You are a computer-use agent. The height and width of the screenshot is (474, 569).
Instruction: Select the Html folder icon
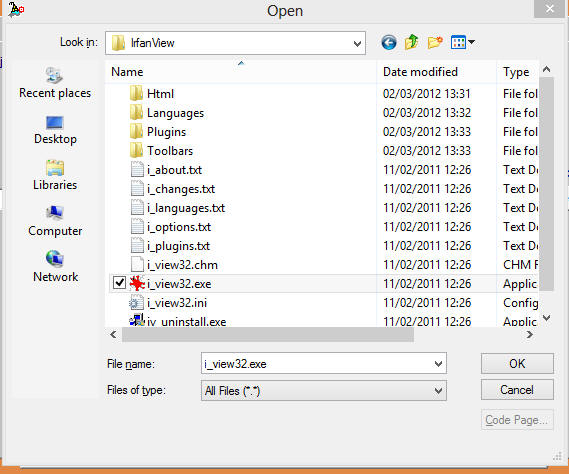(136, 94)
